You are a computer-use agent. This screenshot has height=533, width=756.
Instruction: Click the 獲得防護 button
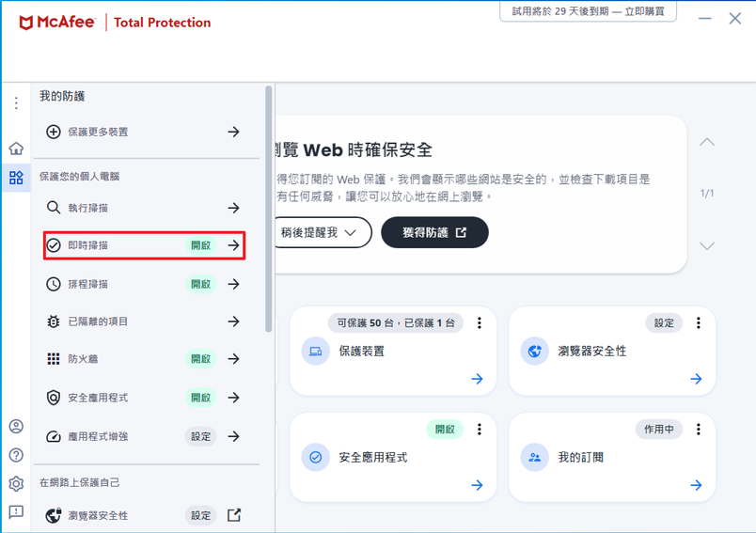click(x=434, y=232)
